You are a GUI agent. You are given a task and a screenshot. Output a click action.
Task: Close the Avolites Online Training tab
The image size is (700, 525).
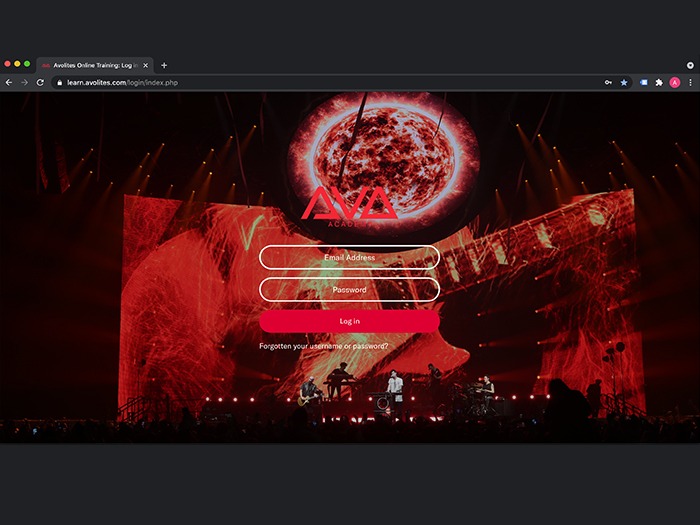(x=146, y=65)
